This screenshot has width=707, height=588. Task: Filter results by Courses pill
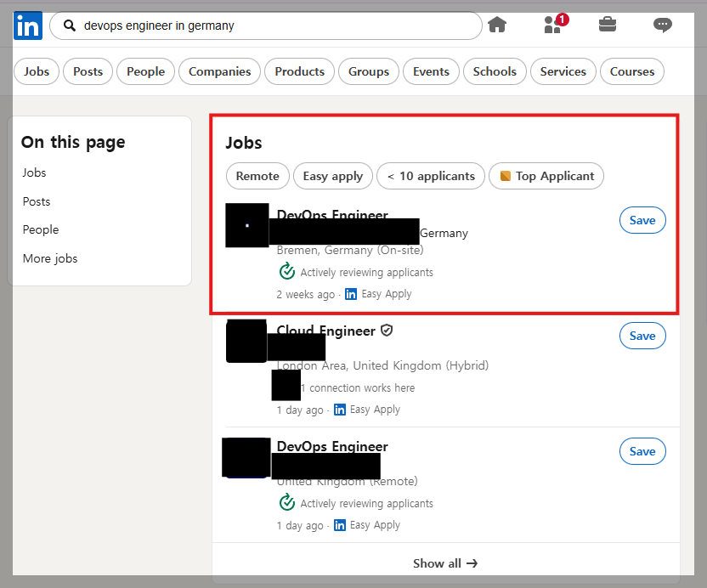point(632,71)
